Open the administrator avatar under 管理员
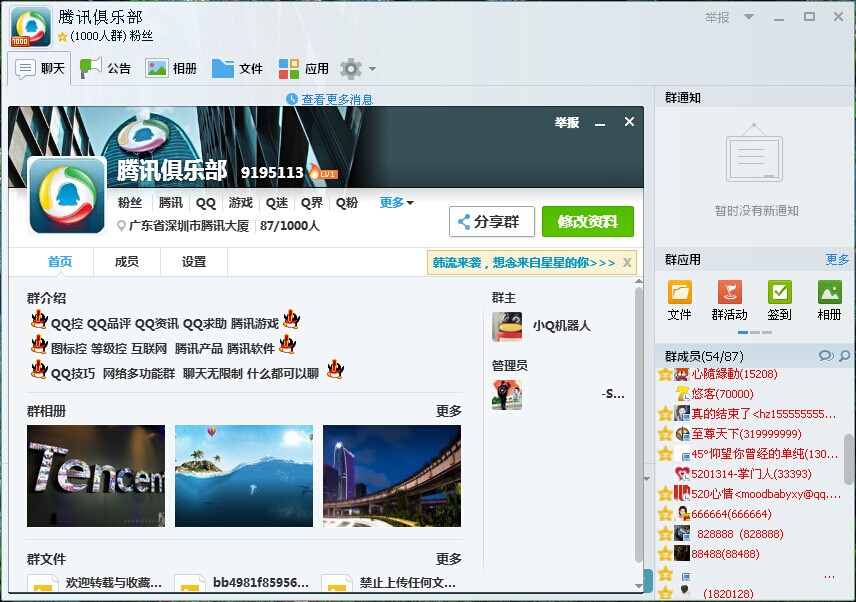 (507, 395)
